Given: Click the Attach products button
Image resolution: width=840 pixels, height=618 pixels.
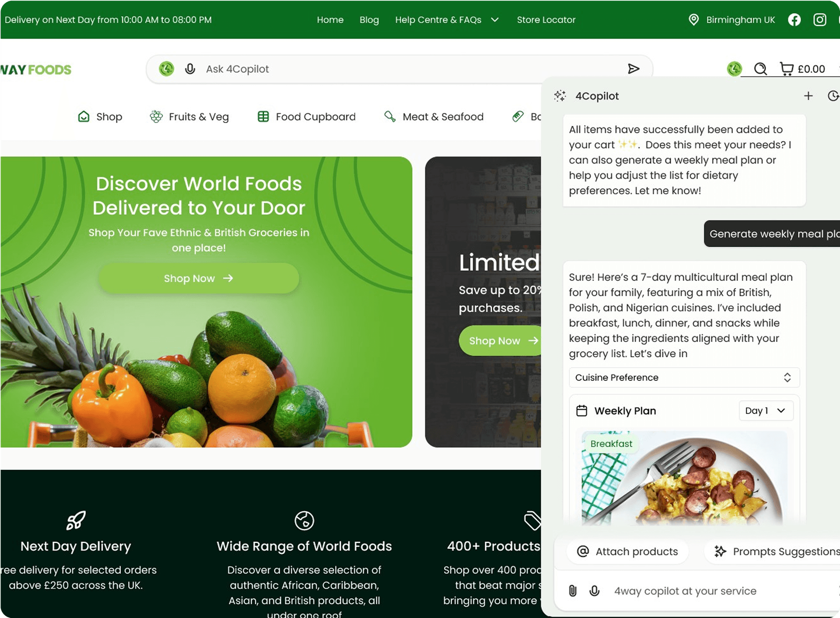Looking at the screenshot, I should [627, 552].
